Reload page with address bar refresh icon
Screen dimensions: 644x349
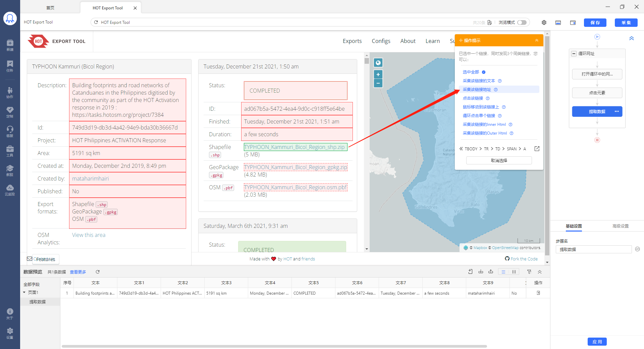96,22
